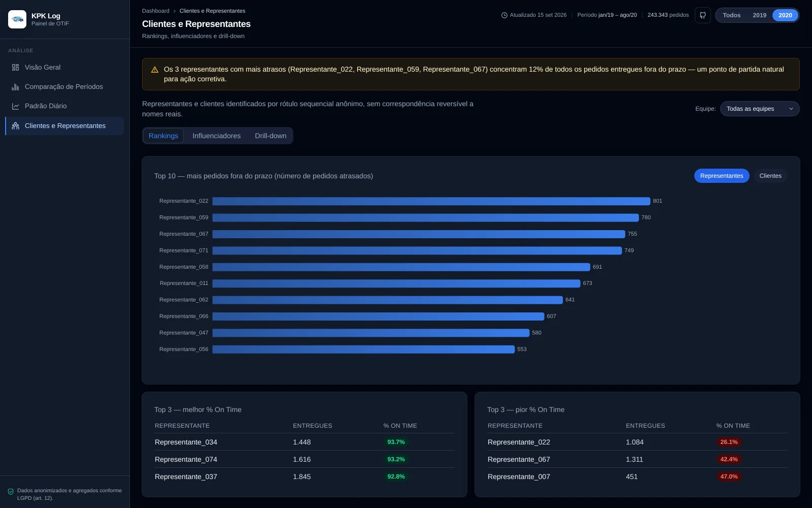This screenshot has height=508, width=812.
Task: Go to Visão Geral in sidebar
Action: point(64,67)
